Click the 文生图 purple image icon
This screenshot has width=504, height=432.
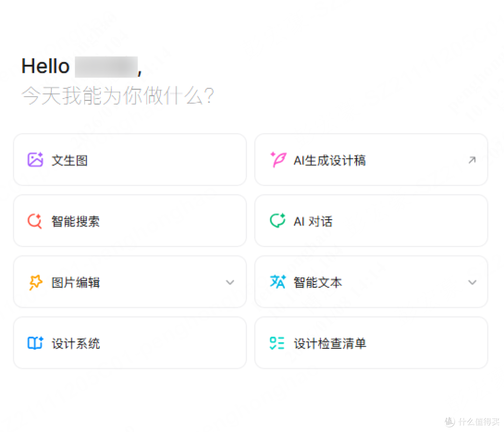(x=35, y=160)
